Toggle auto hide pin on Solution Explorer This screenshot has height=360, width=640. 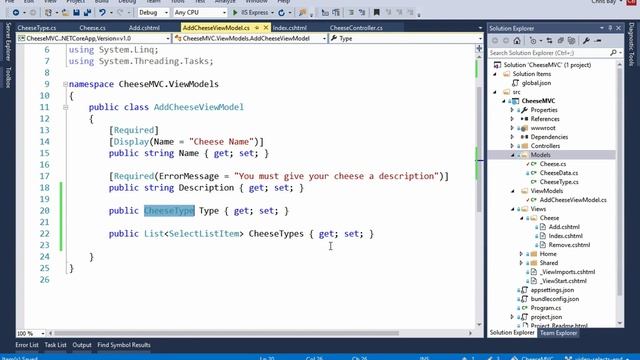610,28
